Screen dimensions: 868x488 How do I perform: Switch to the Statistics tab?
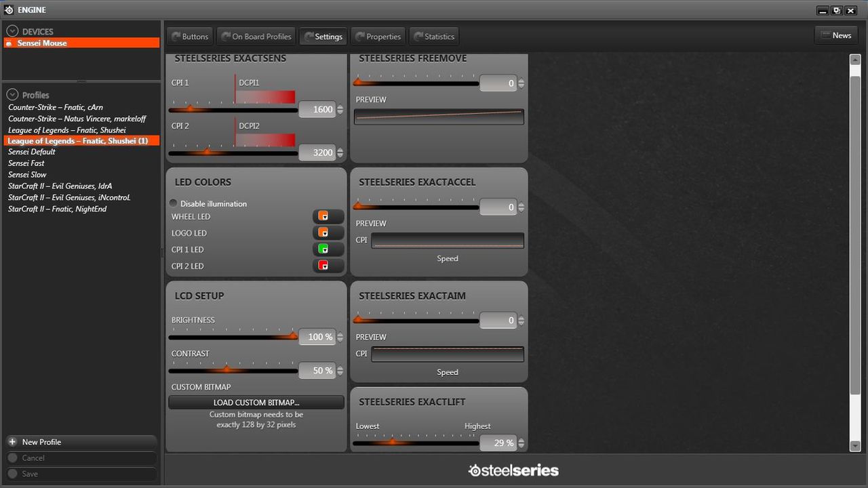click(433, 37)
